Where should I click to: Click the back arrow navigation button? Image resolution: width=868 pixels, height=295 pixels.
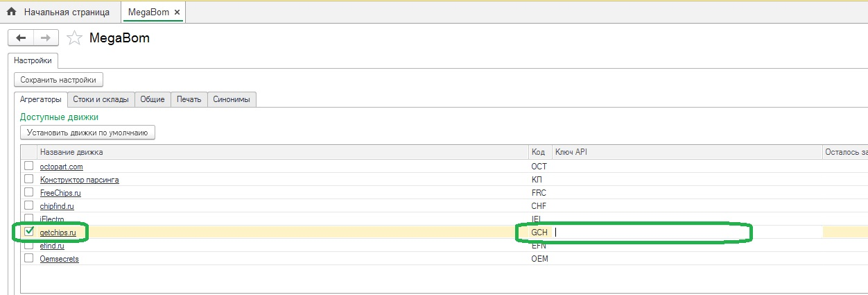point(21,38)
